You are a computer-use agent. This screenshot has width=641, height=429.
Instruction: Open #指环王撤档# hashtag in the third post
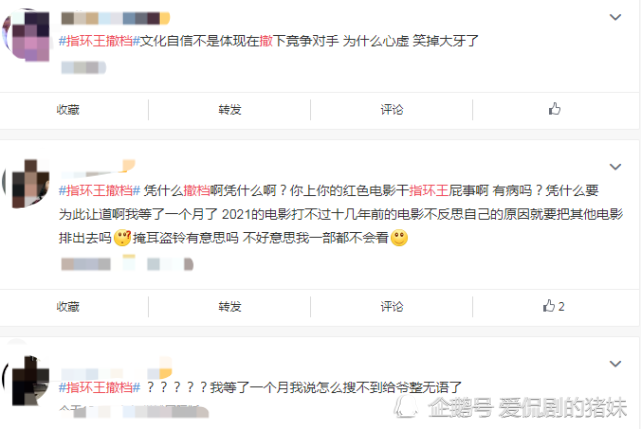click(99, 387)
